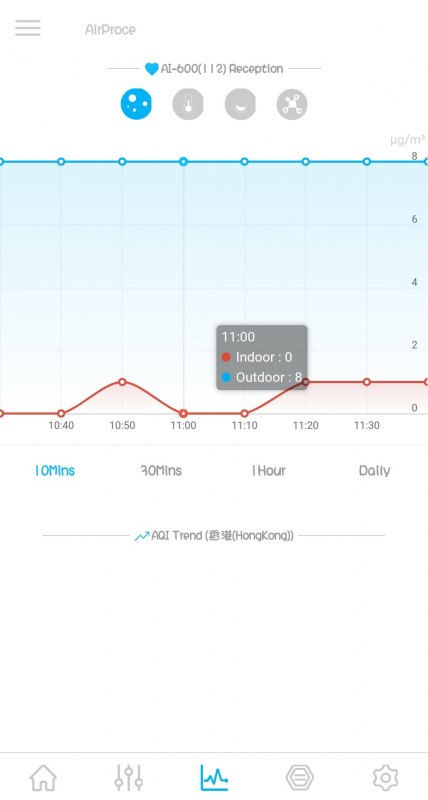Select the temperature thermometer icon
This screenshot has height=800, width=428.
click(x=188, y=104)
